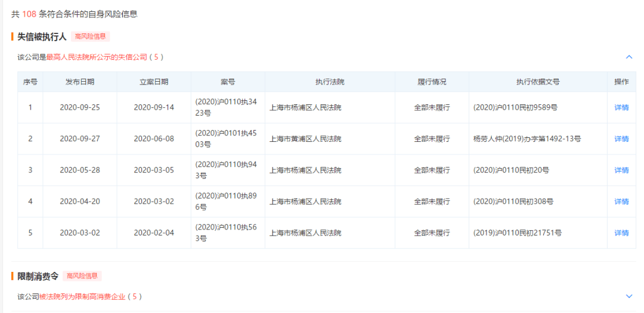Viewport: 644px width, 313px height.
Task: Click 上海市杨浦区人民法院 in row 4
Action: (305, 202)
